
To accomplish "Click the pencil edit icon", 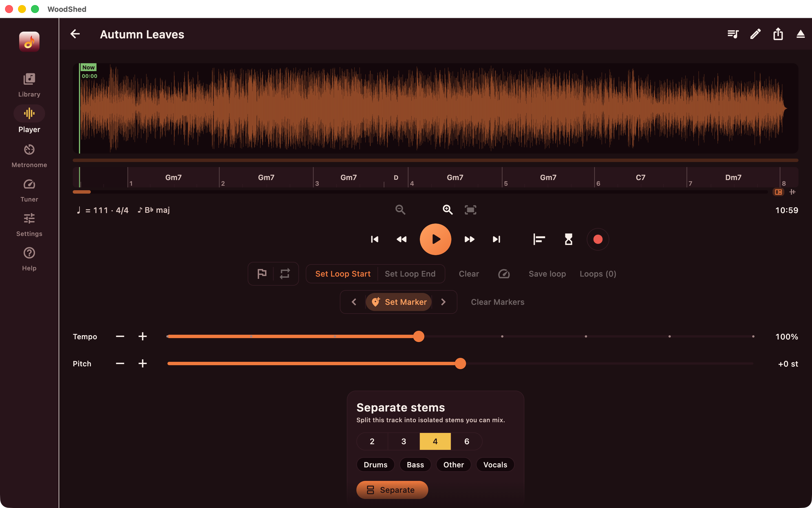I will pyautogui.click(x=755, y=34).
